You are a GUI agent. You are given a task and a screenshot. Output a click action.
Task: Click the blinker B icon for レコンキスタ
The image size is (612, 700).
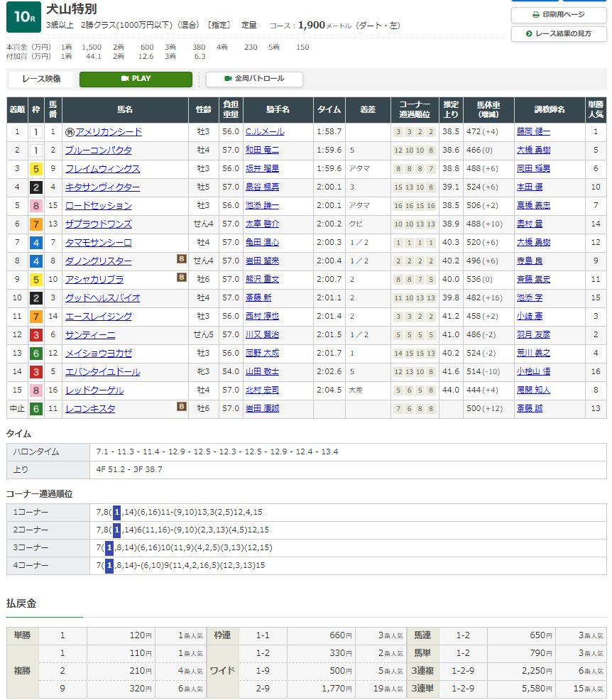pyautogui.click(x=182, y=408)
